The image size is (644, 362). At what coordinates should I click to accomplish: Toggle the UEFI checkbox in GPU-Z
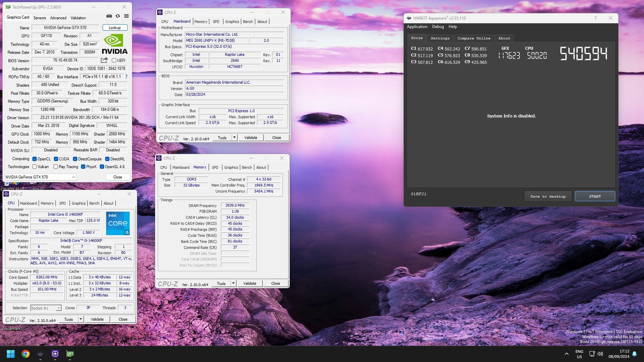pos(114,60)
